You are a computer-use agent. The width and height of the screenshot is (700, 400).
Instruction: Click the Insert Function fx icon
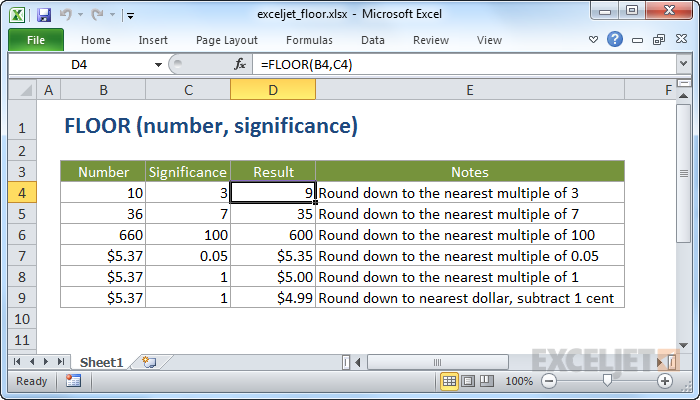[240, 64]
